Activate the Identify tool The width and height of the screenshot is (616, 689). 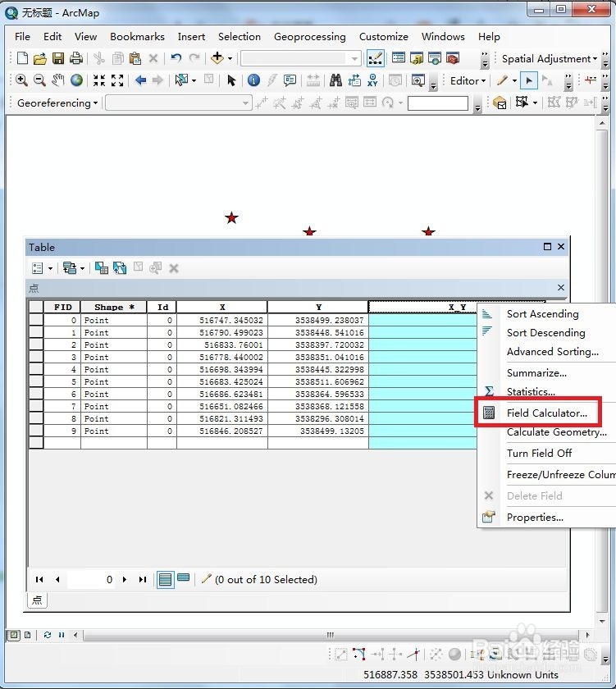pos(253,80)
